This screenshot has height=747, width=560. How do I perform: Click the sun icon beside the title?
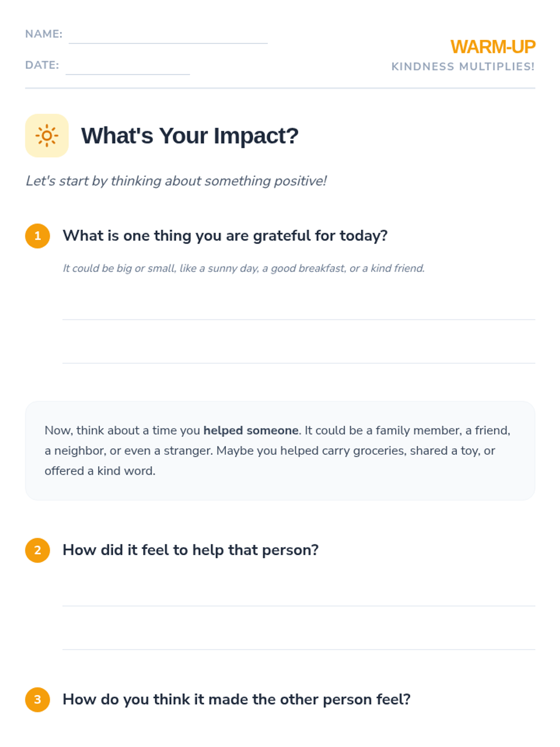tap(47, 136)
